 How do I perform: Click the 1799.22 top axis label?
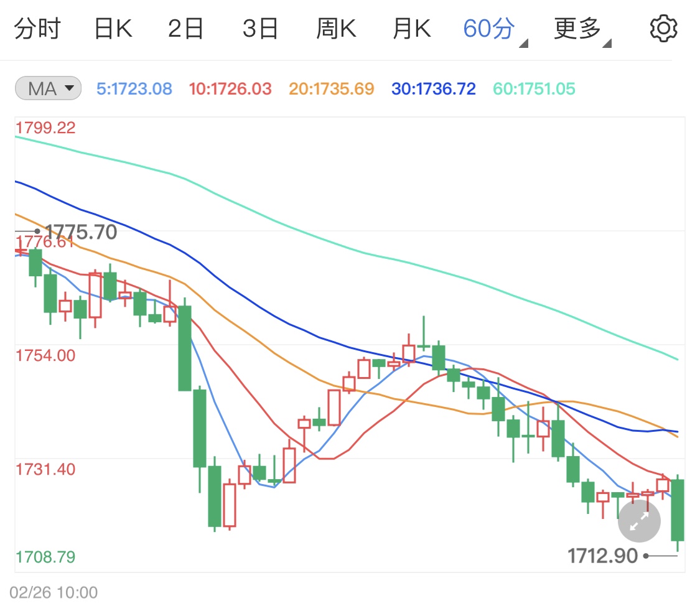click(x=45, y=128)
